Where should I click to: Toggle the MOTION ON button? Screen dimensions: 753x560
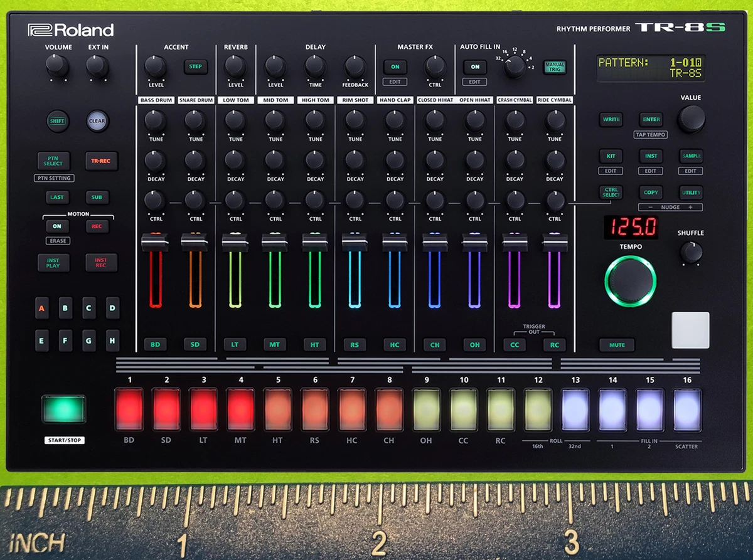pyautogui.click(x=57, y=226)
